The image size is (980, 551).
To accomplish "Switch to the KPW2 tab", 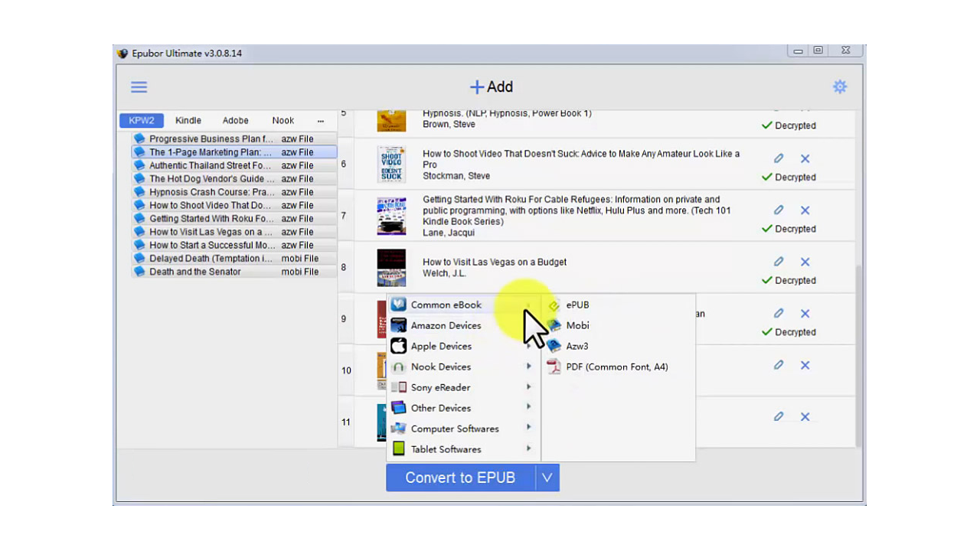I will point(142,121).
